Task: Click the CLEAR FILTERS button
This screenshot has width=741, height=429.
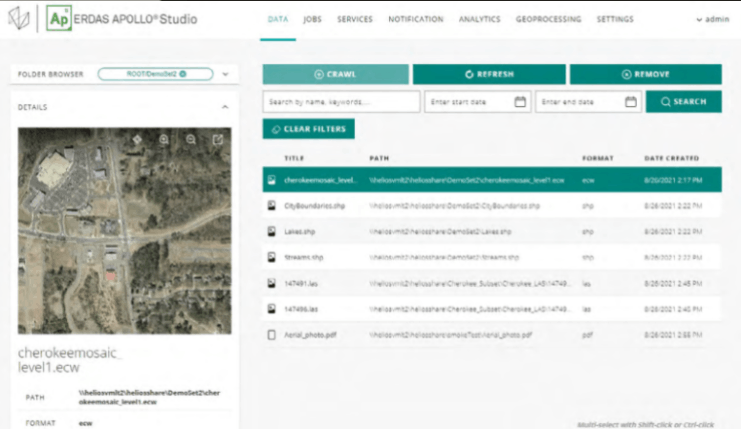Action: click(x=309, y=129)
